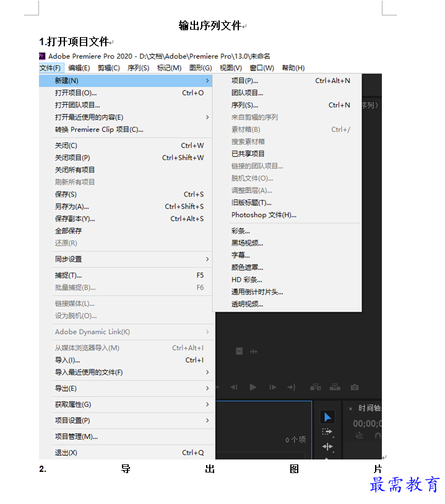This screenshot has width=445, height=504.
Task: Open the 标记(M) menu
Action: point(169,68)
